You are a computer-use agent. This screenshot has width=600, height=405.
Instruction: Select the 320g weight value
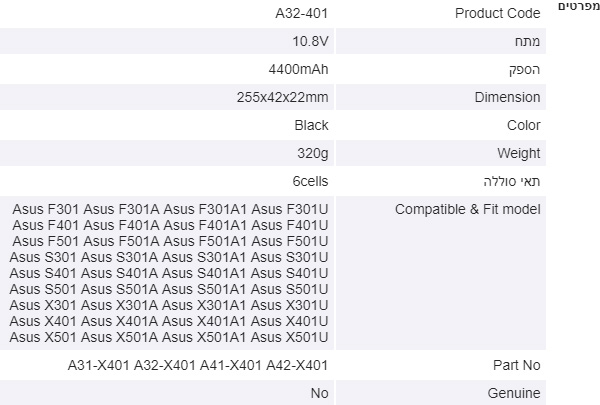(313, 154)
